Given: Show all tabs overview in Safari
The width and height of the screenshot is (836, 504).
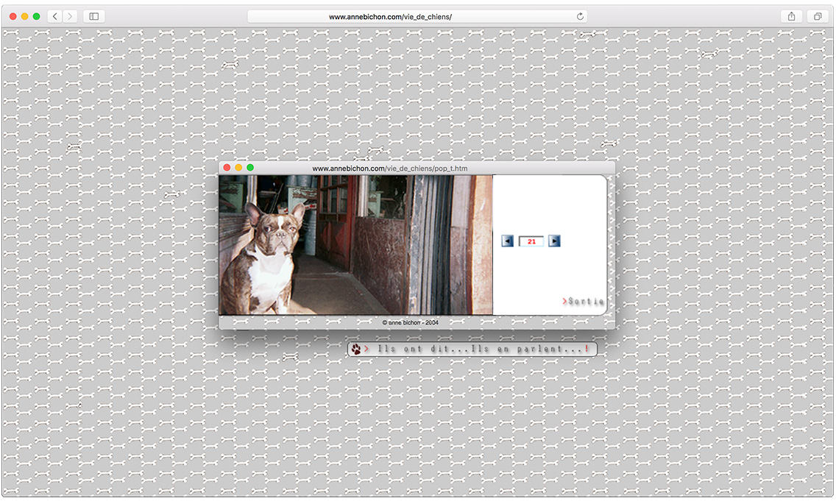Looking at the screenshot, I should (x=818, y=16).
